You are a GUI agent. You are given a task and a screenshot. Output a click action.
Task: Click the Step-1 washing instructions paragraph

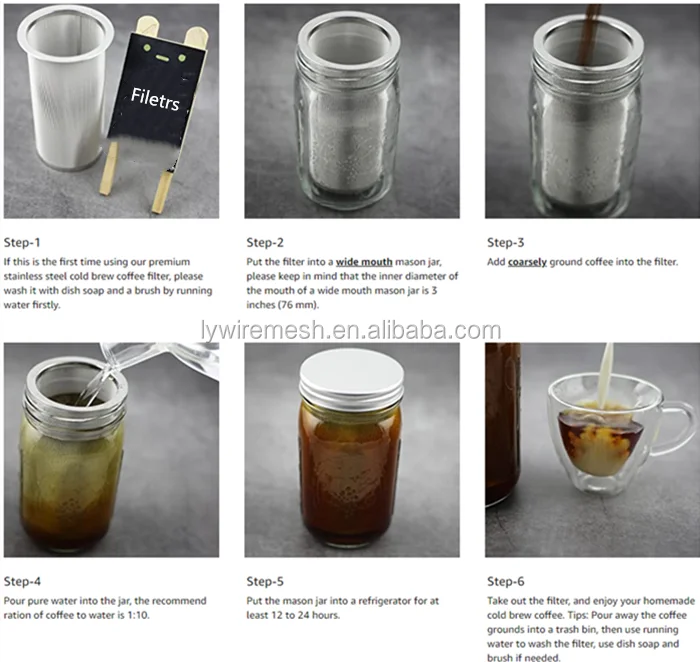tap(108, 283)
